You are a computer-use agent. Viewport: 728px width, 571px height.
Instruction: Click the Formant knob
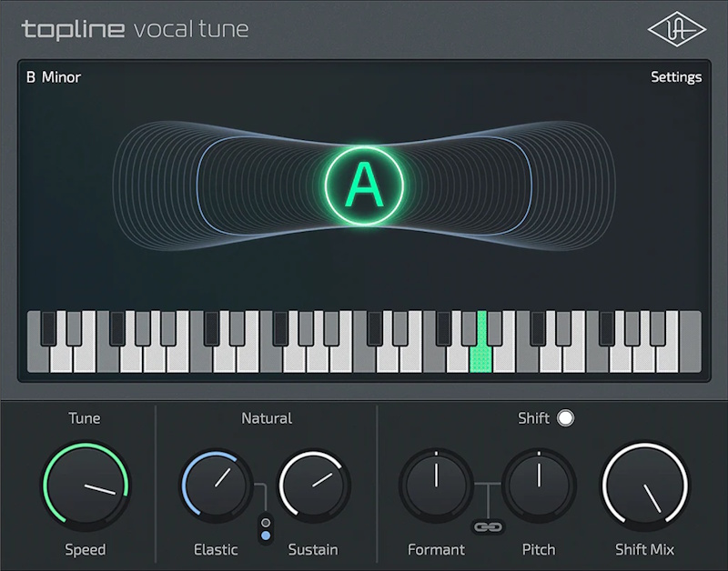click(x=436, y=485)
